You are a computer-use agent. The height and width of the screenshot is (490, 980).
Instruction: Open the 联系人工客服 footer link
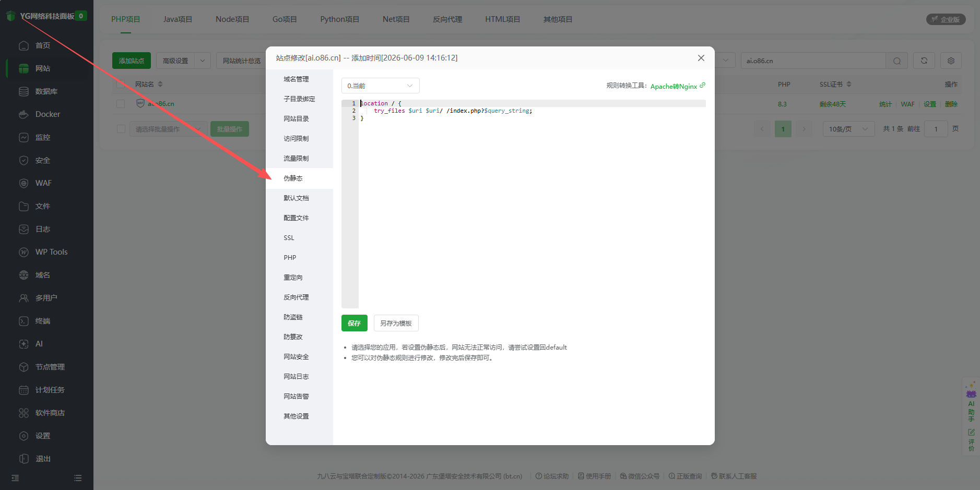(734, 476)
